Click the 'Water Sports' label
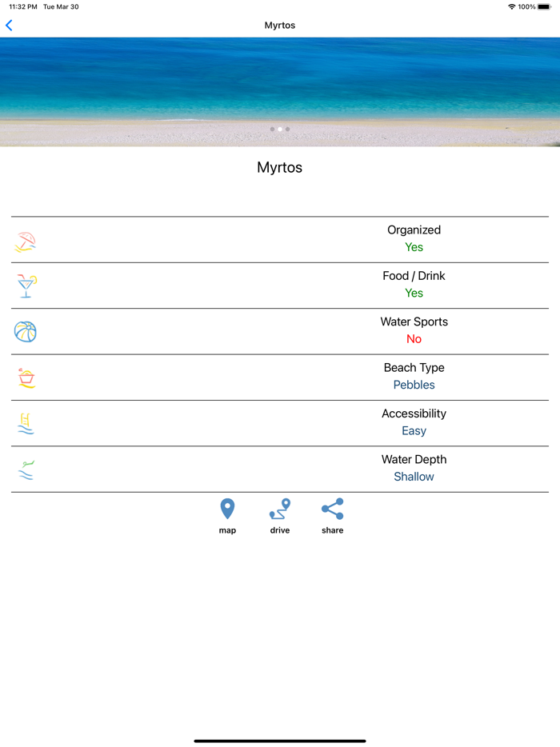 414,322
